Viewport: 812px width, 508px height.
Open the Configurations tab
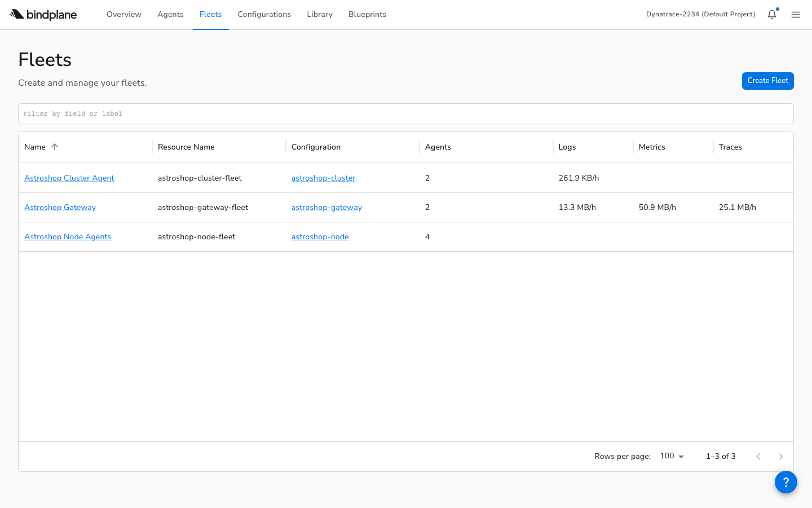(264, 15)
